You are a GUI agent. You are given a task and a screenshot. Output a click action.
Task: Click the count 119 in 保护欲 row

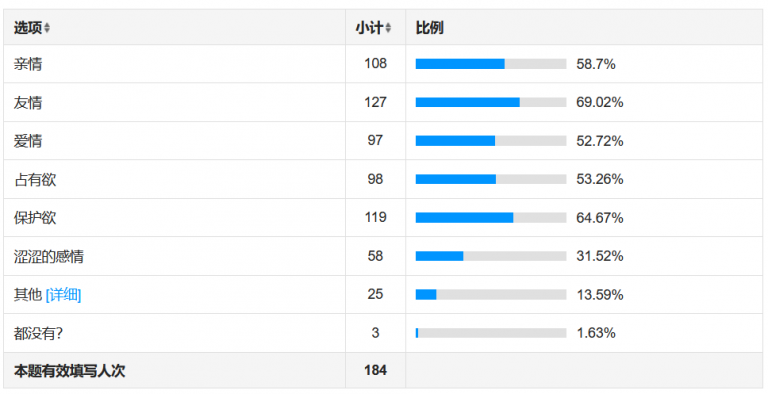(375, 217)
